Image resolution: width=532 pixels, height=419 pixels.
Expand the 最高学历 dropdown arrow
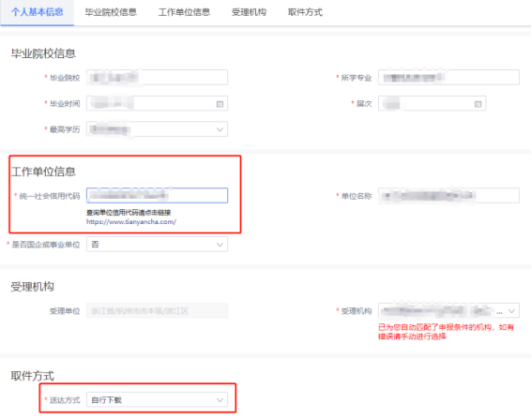pos(220,129)
